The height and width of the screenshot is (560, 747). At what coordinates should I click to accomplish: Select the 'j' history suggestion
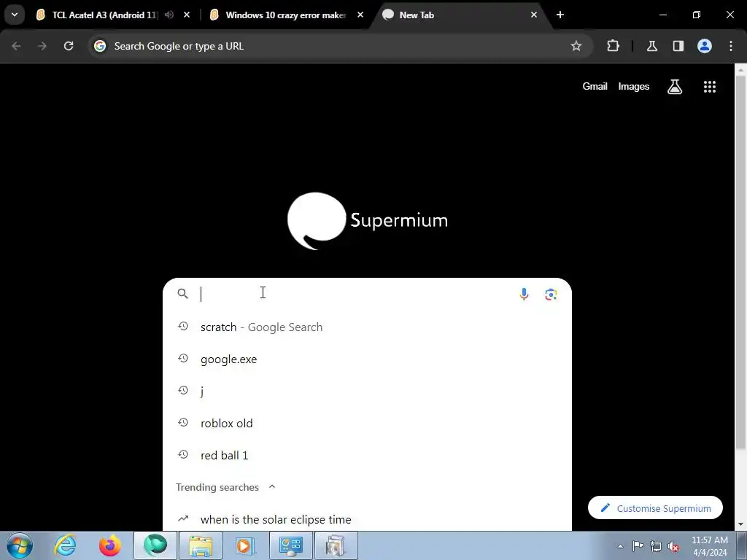click(367, 391)
